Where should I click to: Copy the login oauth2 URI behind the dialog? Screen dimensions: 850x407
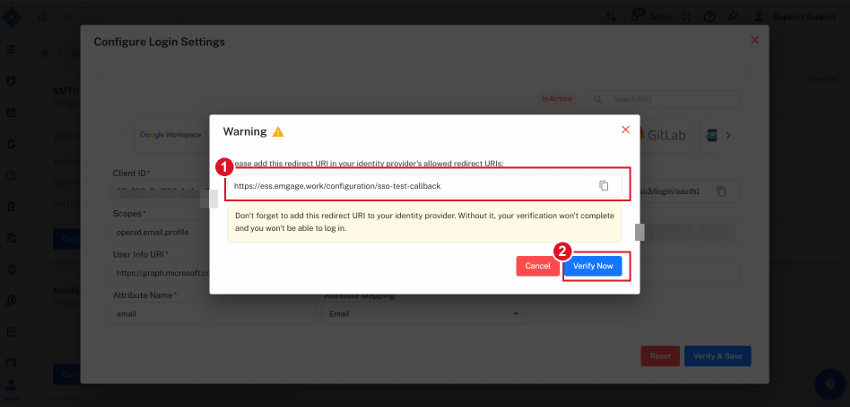pyautogui.click(x=721, y=191)
